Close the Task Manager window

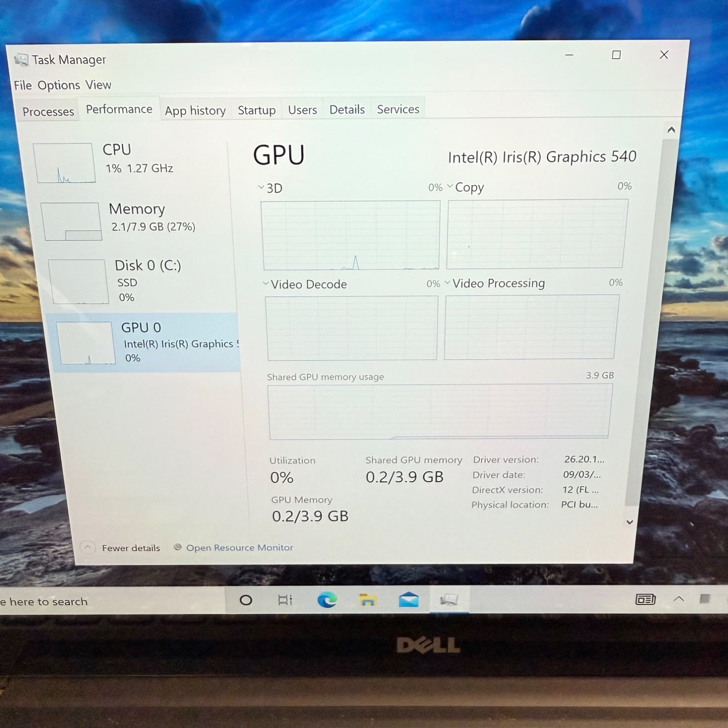[664, 54]
